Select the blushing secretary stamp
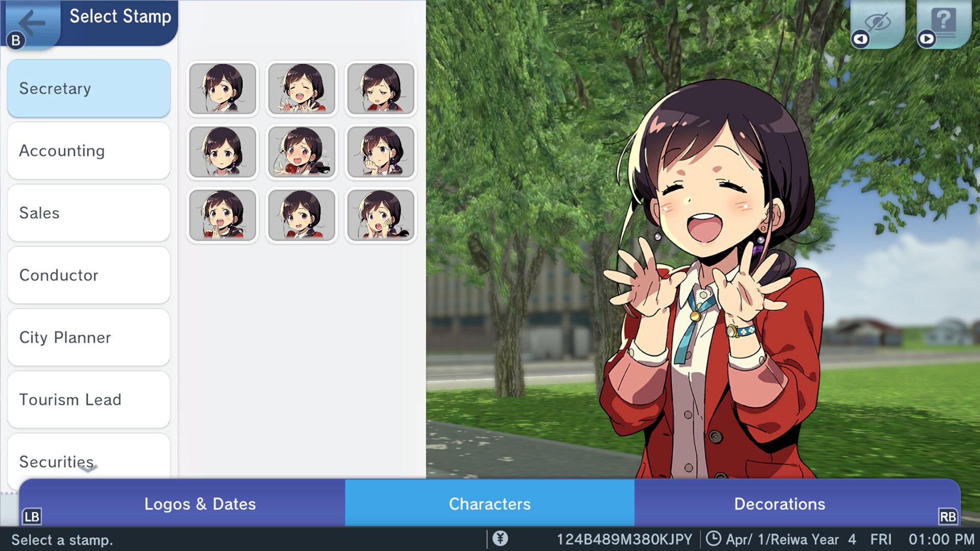The height and width of the screenshot is (551, 980). coord(302,152)
